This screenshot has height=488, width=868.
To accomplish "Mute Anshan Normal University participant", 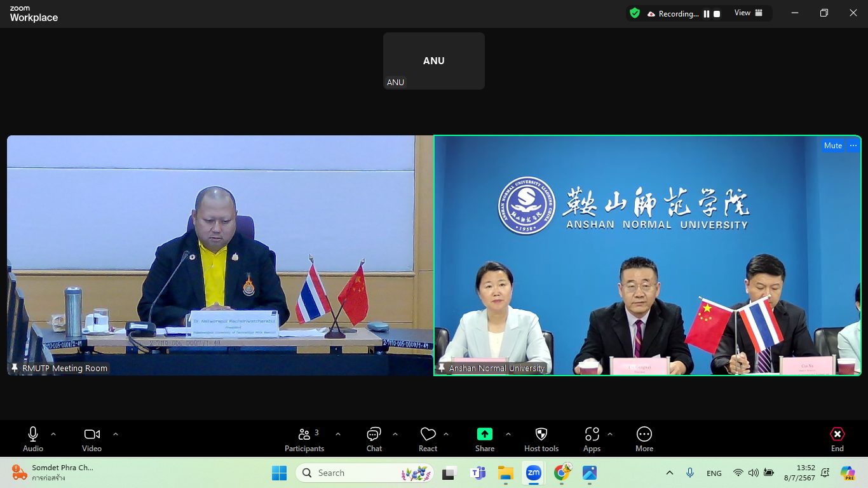I will click(x=832, y=146).
